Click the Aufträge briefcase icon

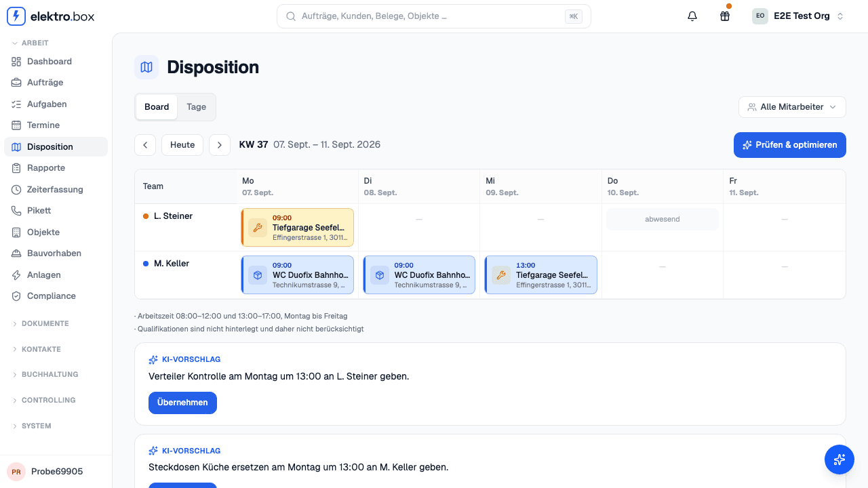pyautogui.click(x=16, y=83)
